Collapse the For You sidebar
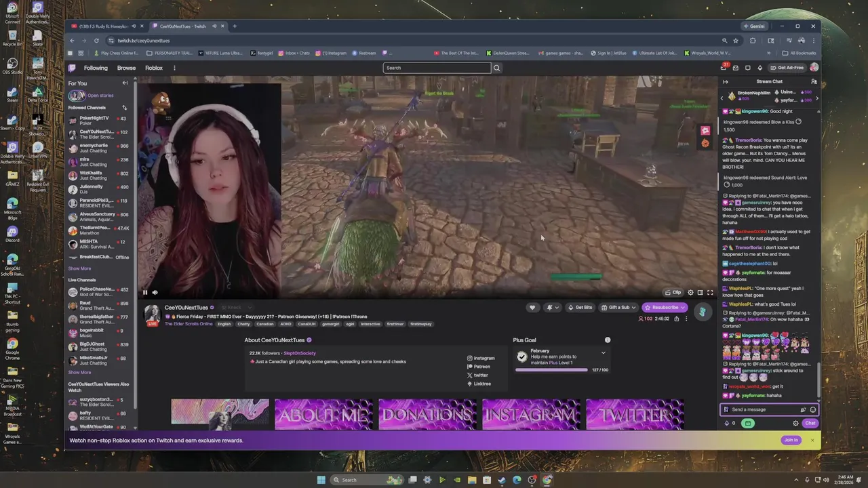This screenshot has height=488, width=868. coord(125,83)
